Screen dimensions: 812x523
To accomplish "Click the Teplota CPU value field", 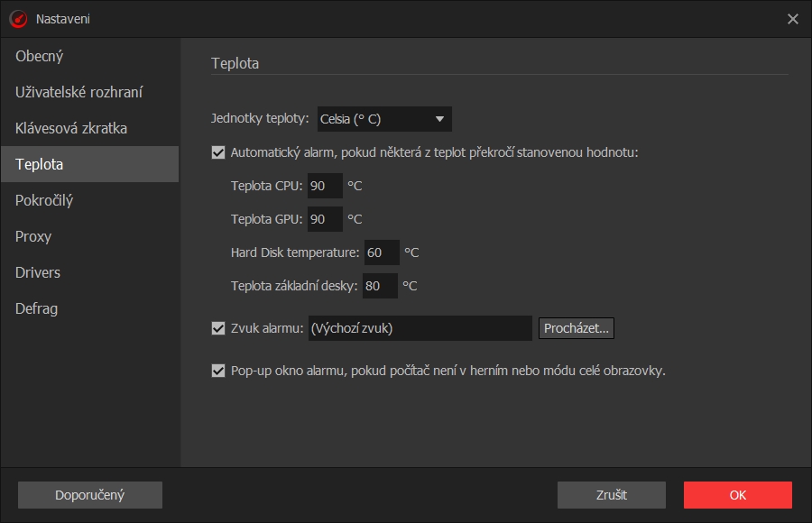I will click(325, 187).
